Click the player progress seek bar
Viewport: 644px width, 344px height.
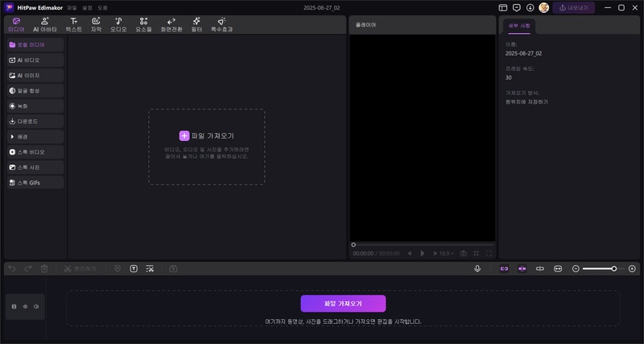coord(422,245)
